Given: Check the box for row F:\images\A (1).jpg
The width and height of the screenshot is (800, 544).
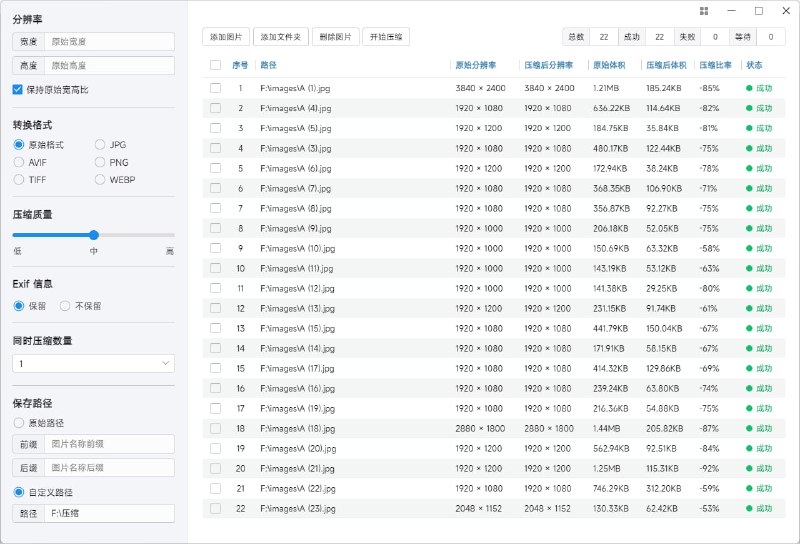Looking at the screenshot, I should pyautogui.click(x=215, y=88).
